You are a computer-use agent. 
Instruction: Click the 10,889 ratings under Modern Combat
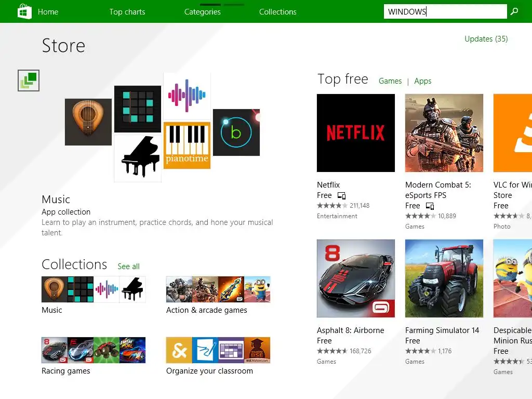pyautogui.click(x=447, y=216)
